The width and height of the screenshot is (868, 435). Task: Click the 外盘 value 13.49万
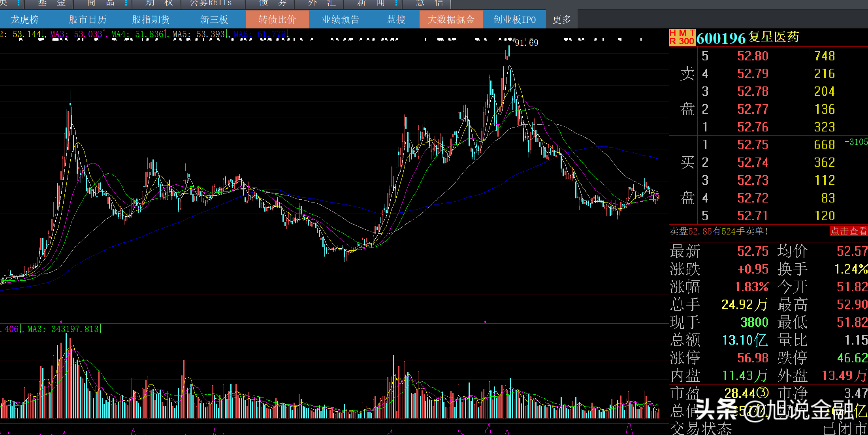tap(845, 376)
